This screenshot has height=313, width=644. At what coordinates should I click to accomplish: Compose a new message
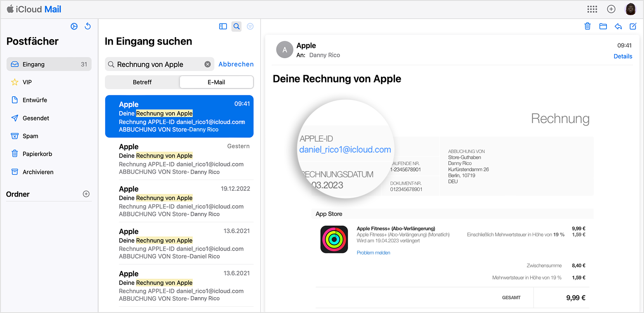pyautogui.click(x=633, y=26)
